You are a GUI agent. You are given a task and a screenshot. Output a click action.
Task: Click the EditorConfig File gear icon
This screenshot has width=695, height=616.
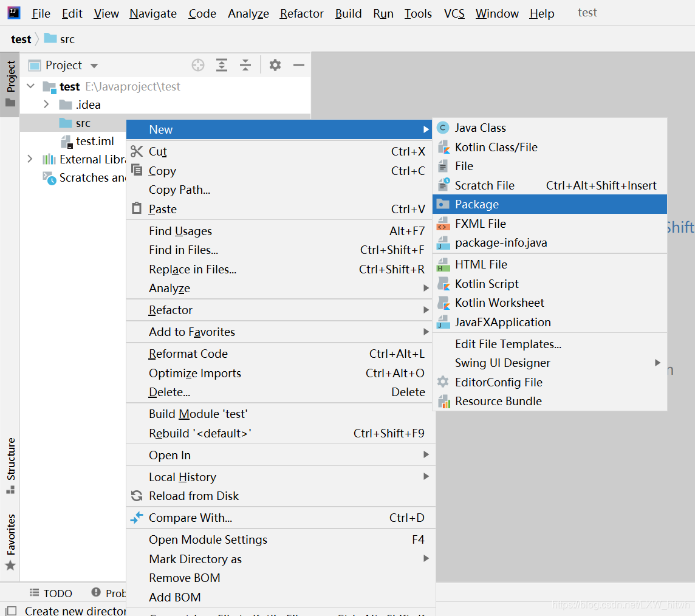(x=443, y=382)
